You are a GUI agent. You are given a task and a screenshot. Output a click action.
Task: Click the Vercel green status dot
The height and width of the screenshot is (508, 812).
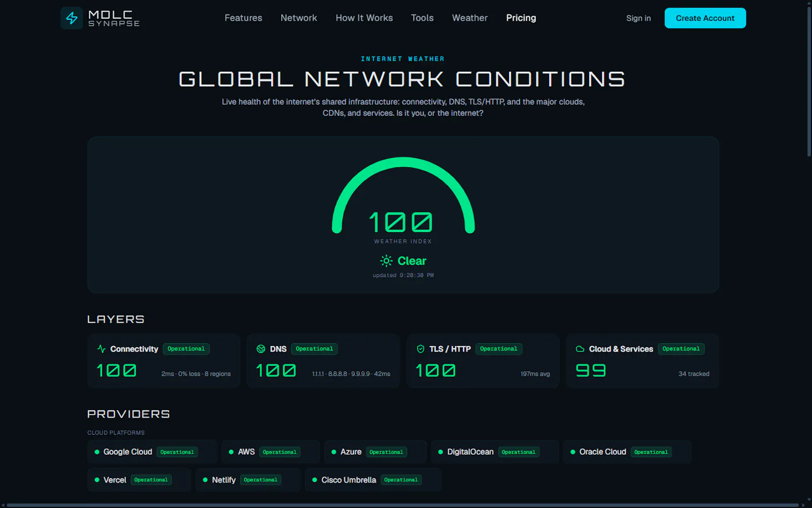pos(97,480)
